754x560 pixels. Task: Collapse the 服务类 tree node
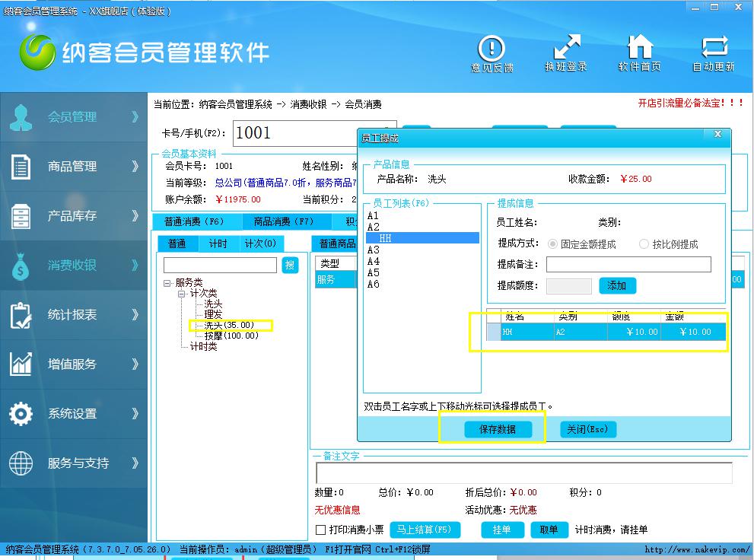click(x=168, y=283)
